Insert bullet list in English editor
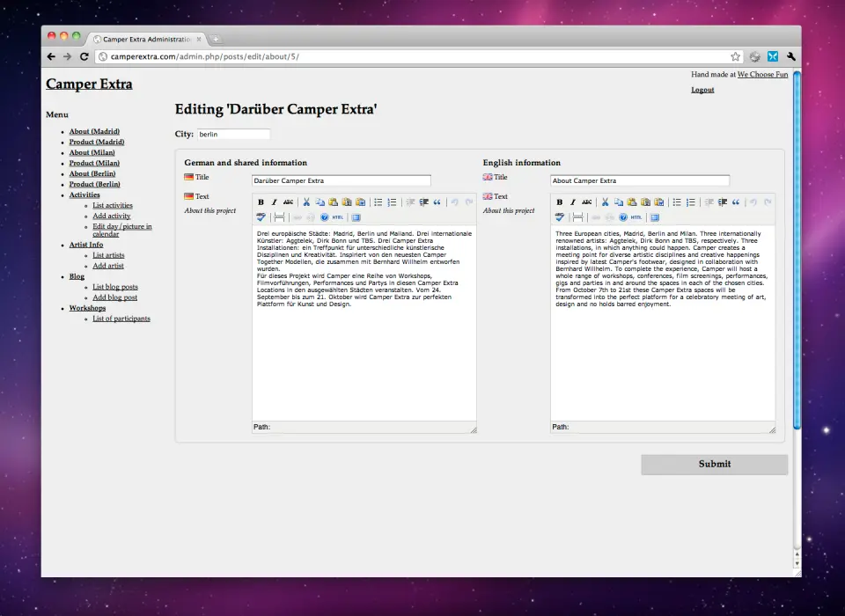 [x=677, y=202]
